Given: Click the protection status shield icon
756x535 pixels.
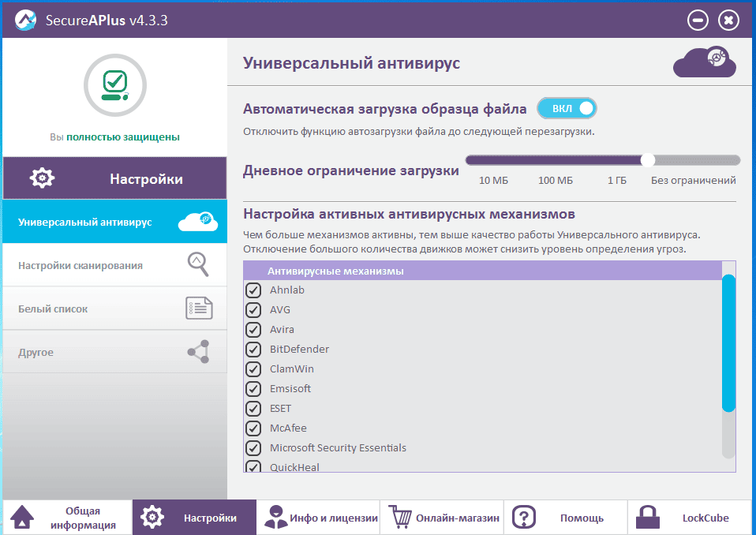Looking at the screenshot, I should click(x=114, y=85).
